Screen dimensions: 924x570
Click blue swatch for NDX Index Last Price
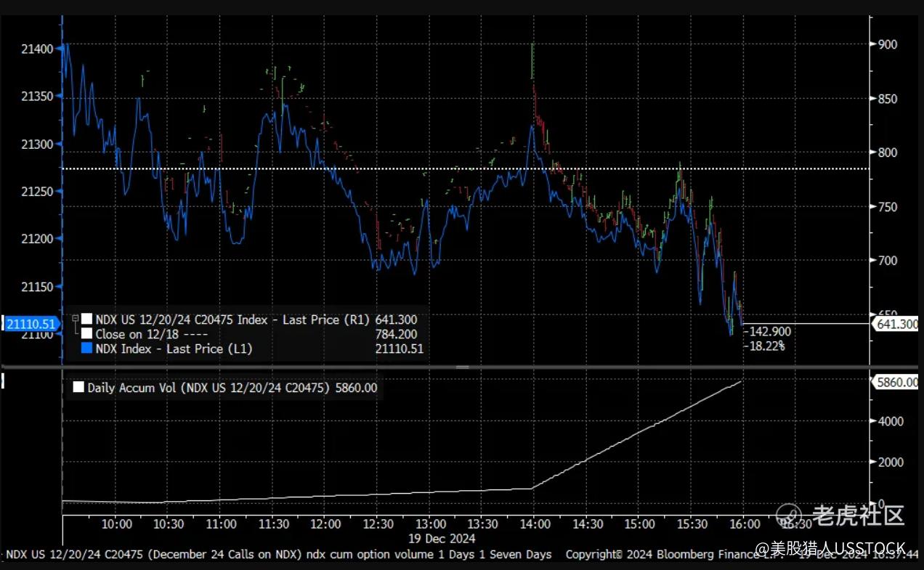87,349
